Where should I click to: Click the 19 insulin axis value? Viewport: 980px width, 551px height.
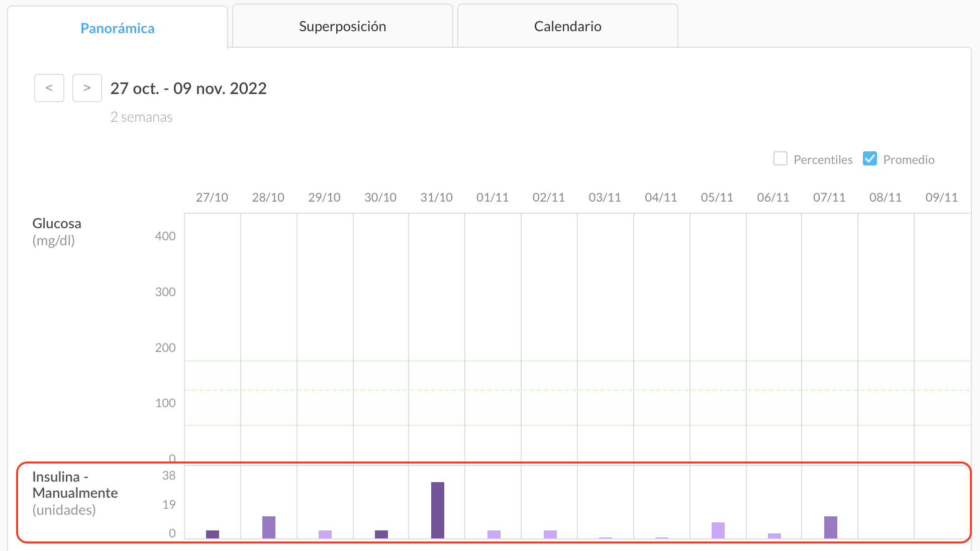pos(169,505)
